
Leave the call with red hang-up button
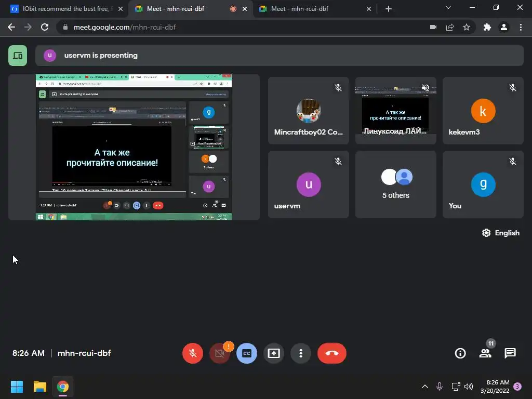click(x=332, y=353)
